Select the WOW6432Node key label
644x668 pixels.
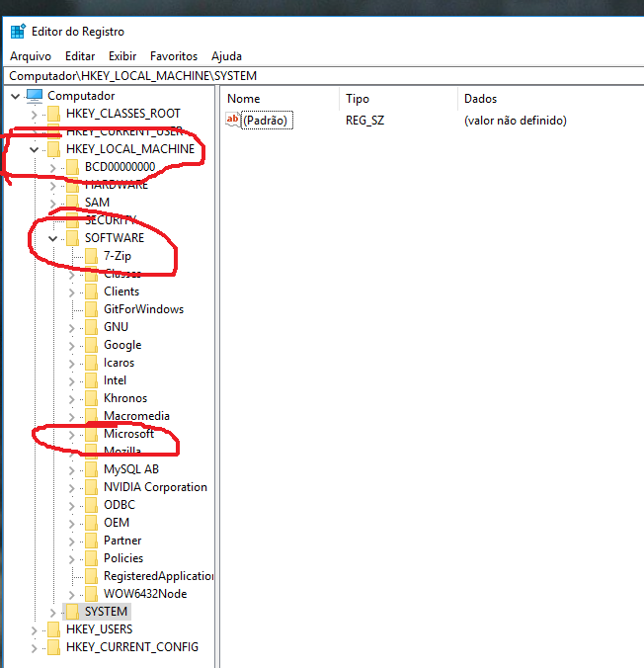coord(145,594)
